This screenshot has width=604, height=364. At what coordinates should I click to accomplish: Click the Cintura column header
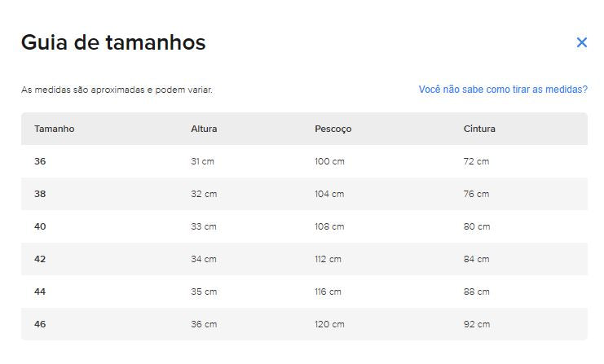[479, 129]
